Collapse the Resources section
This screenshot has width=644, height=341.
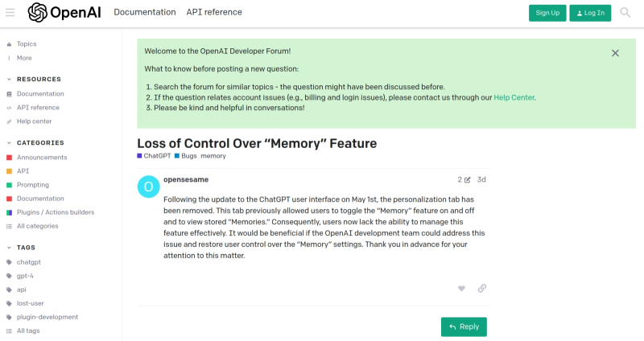pyautogui.click(x=9, y=79)
